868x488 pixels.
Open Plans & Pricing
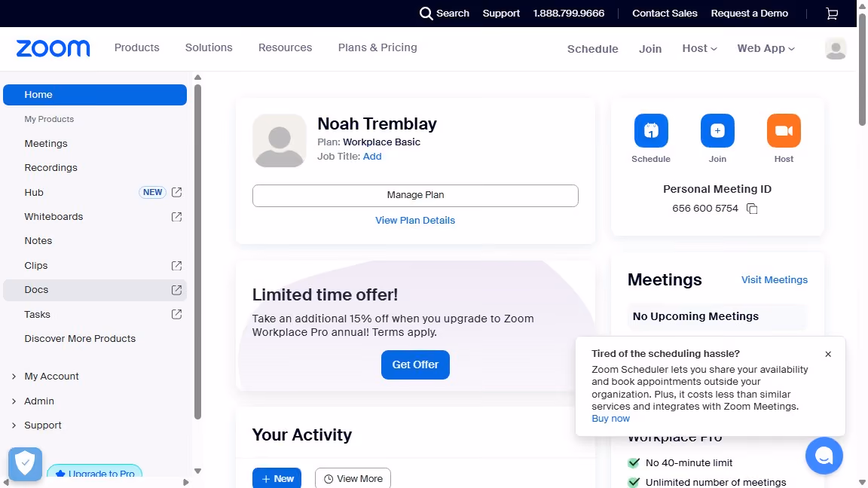377,47
